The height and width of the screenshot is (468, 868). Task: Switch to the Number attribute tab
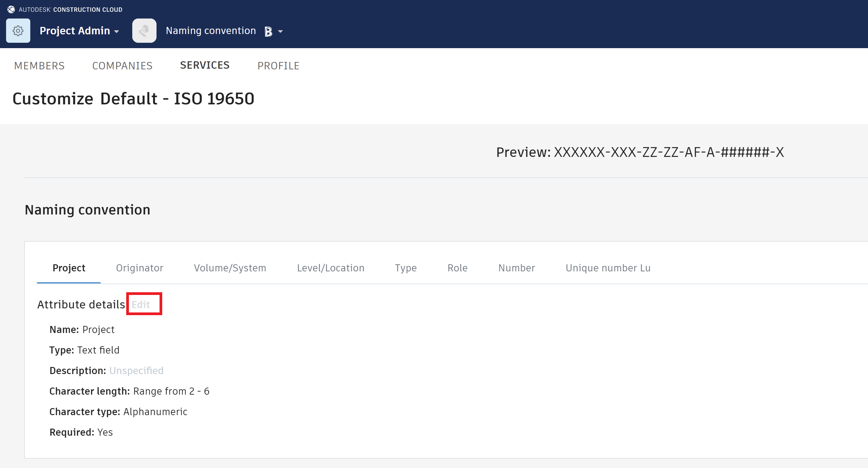pos(516,268)
